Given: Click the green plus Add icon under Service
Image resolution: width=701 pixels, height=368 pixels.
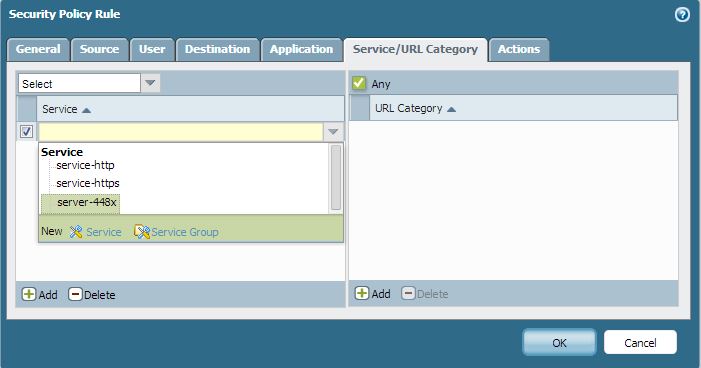Looking at the screenshot, I should click(29, 294).
